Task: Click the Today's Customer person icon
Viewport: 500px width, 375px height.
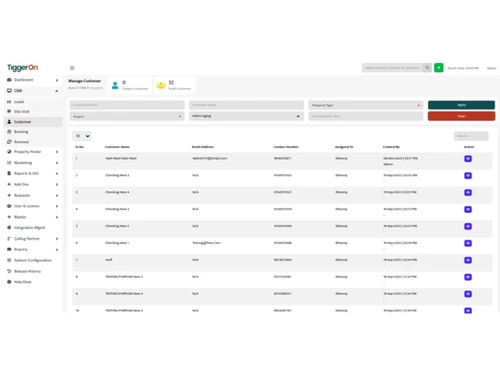Action: point(115,85)
